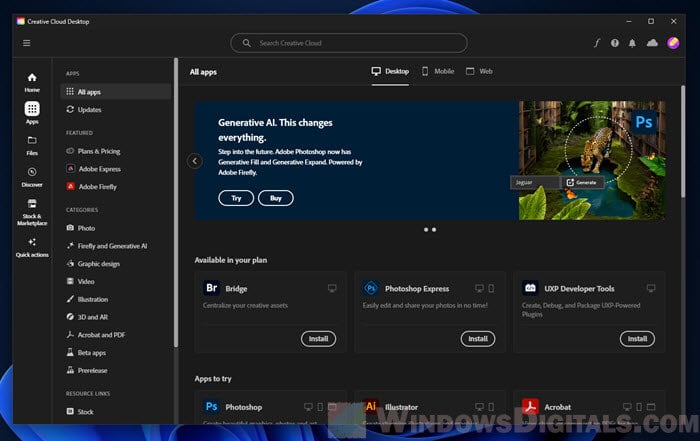Switch to the Mobile tab
Viewport: 700px width, 441px height.
(x=438, y=71)
